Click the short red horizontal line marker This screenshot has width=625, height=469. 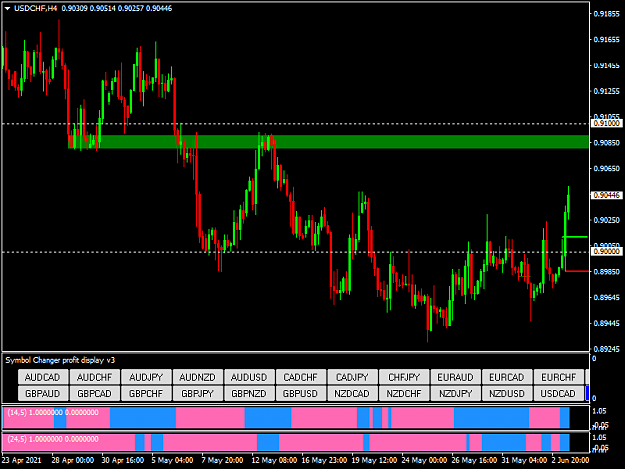[x=577, y=271]
